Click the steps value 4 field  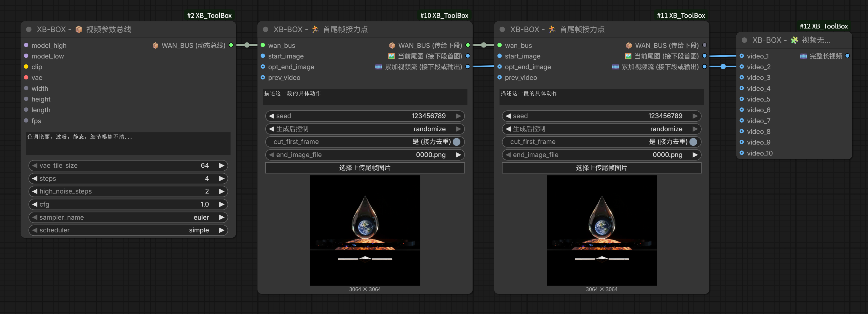pos(128,178)
